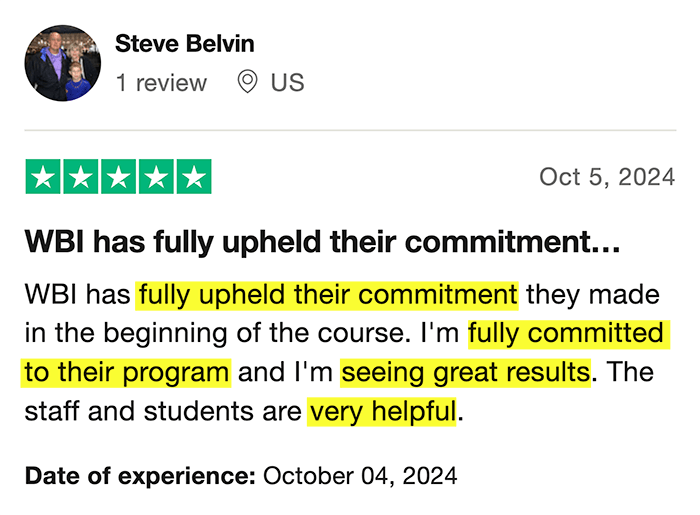This screenshot has width=700, height=515.
Task: Click highlighted phrase "seeing great results"
Action: point(465,372)
